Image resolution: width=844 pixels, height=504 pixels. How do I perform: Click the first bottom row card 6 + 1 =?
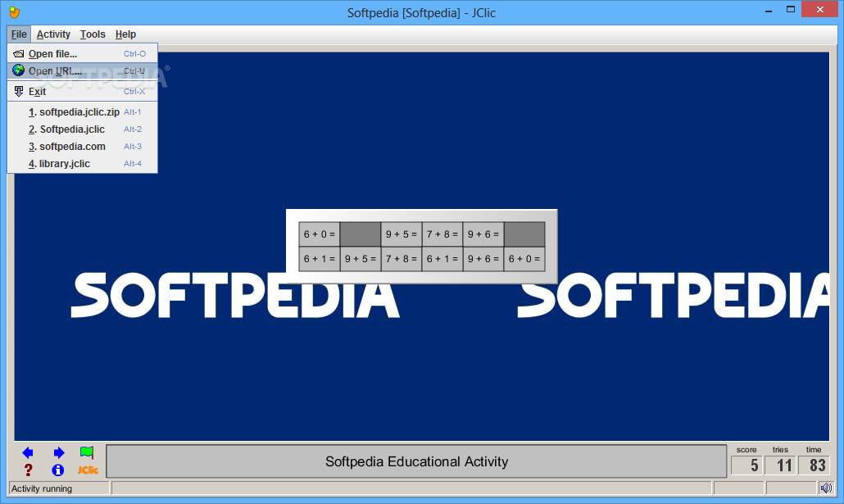point(320,259)
